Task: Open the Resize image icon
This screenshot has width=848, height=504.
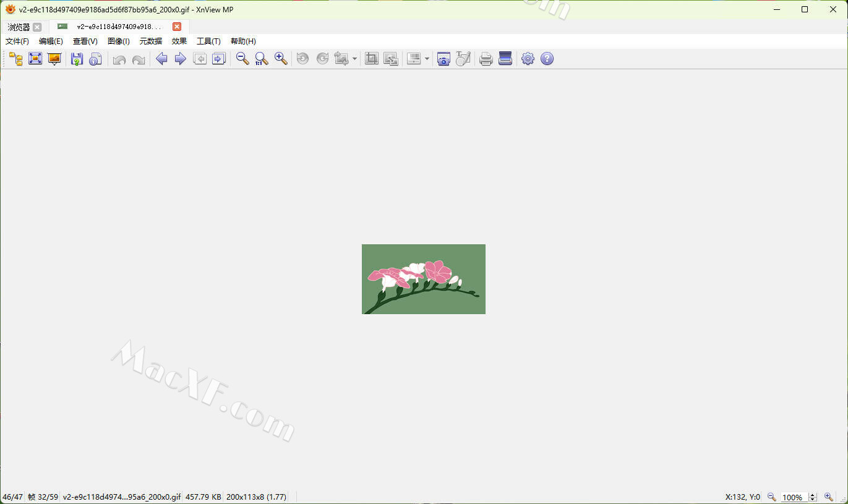Action: [x=391, y=59]
